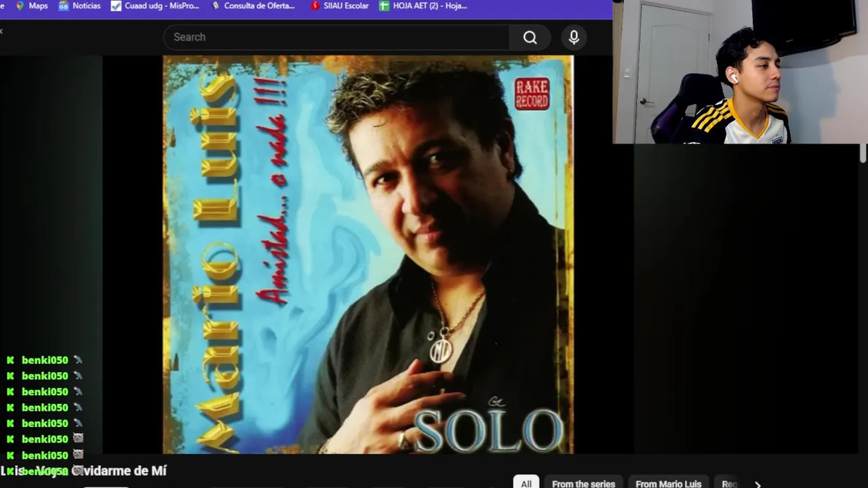Activate voice search microphone icon
This screenshot has height=488, width=868.
point(574,37)
